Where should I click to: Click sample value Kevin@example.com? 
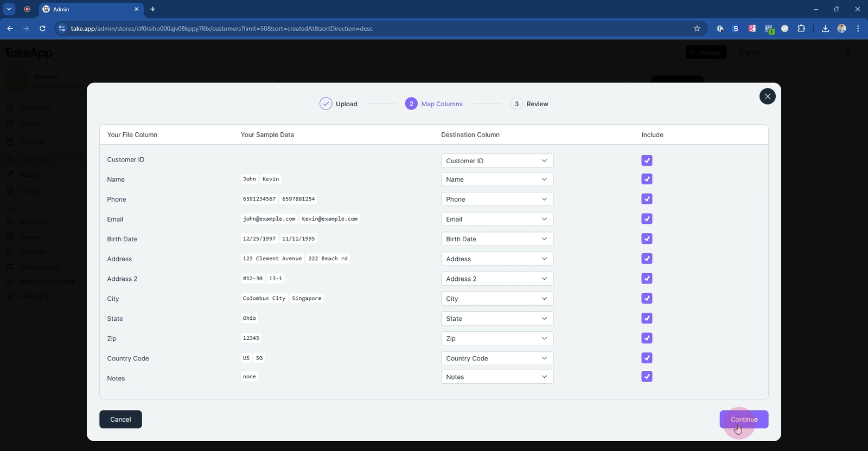coord(330,219)
